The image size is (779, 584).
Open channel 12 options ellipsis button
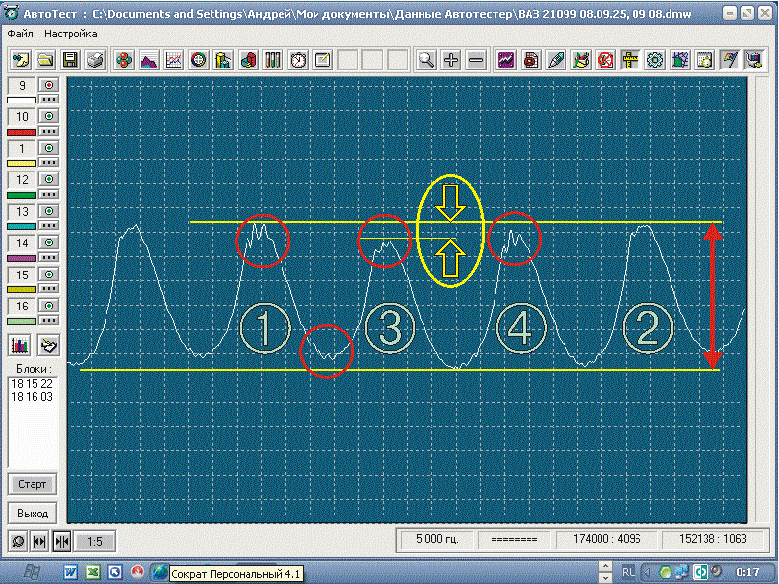click(x=50, y=194)
